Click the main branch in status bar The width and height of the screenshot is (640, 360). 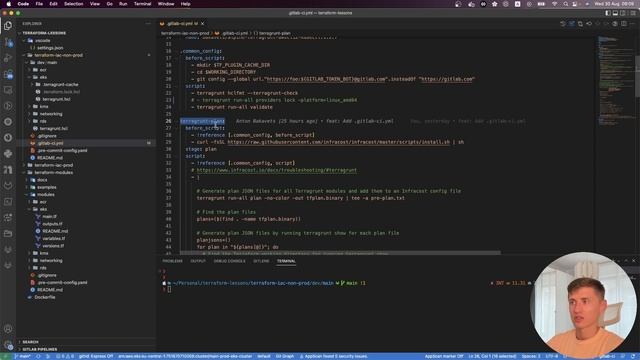tap(22, 356)
